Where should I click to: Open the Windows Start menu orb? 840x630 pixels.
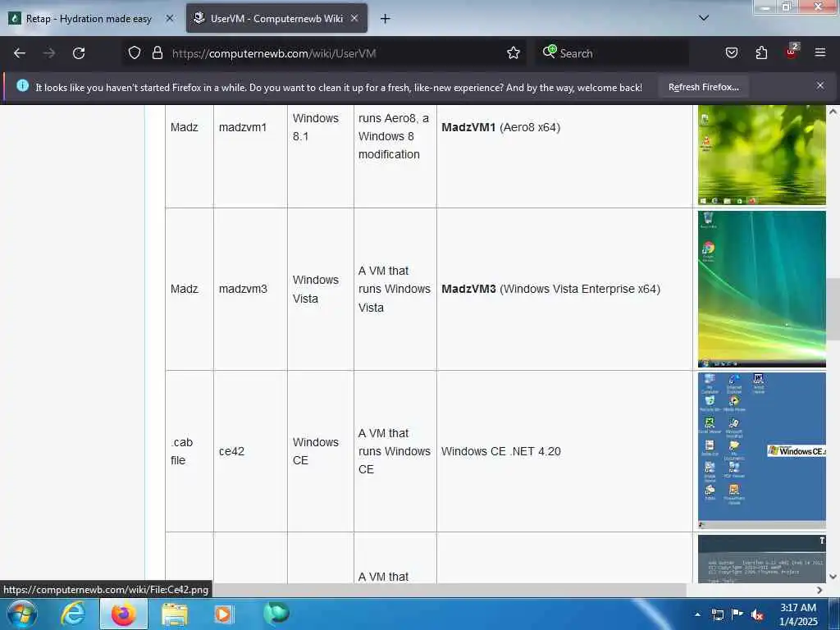pos(22,614)
